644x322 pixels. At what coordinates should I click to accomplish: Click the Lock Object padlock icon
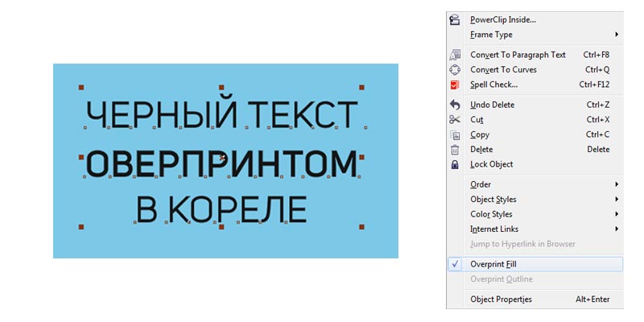pos(455,164)
